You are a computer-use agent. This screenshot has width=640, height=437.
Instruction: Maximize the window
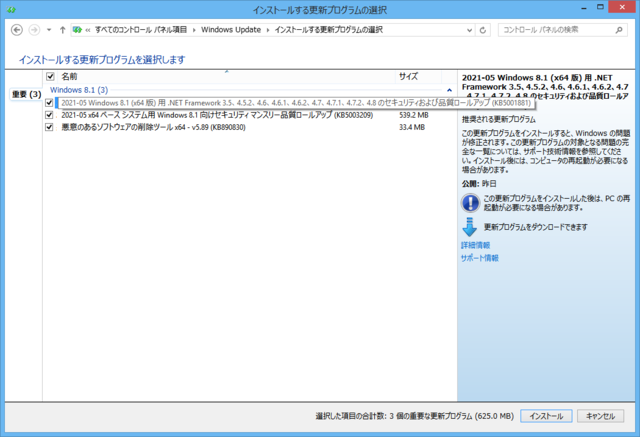click(600, 7)
